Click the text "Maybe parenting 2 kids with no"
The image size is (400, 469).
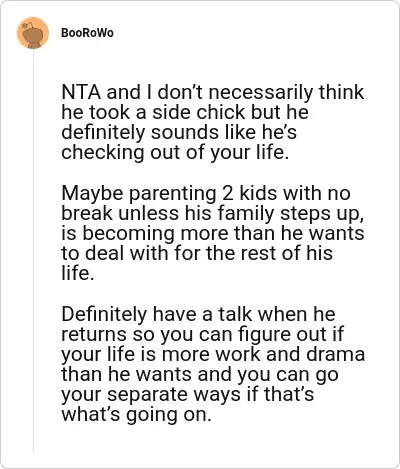(x=206, y=193)
